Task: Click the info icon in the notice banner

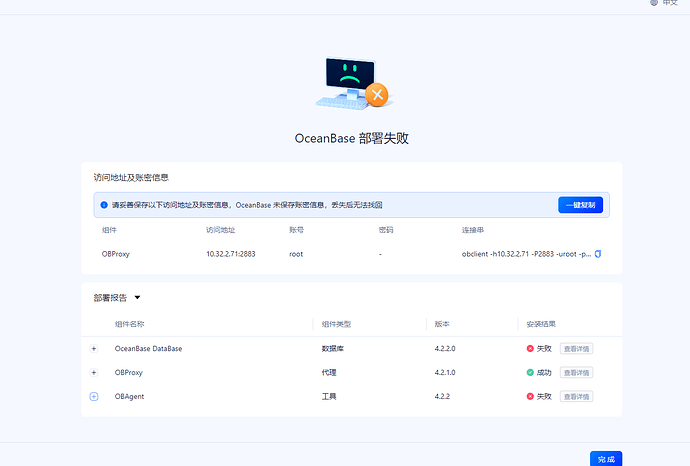Action: pyautogui.click(x=104, y=205)
